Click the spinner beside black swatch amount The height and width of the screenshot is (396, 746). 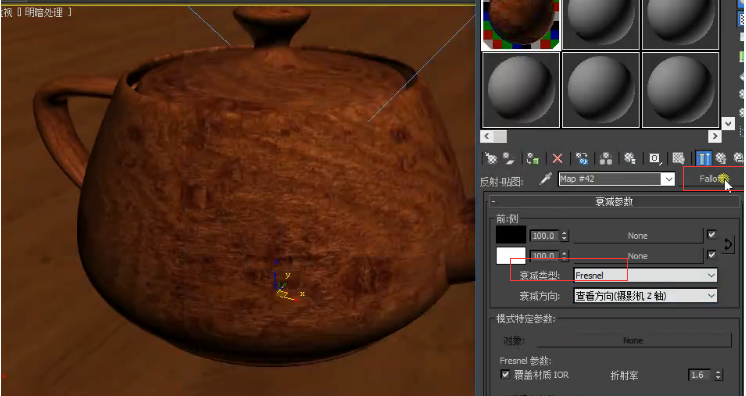tap(564, 236)
